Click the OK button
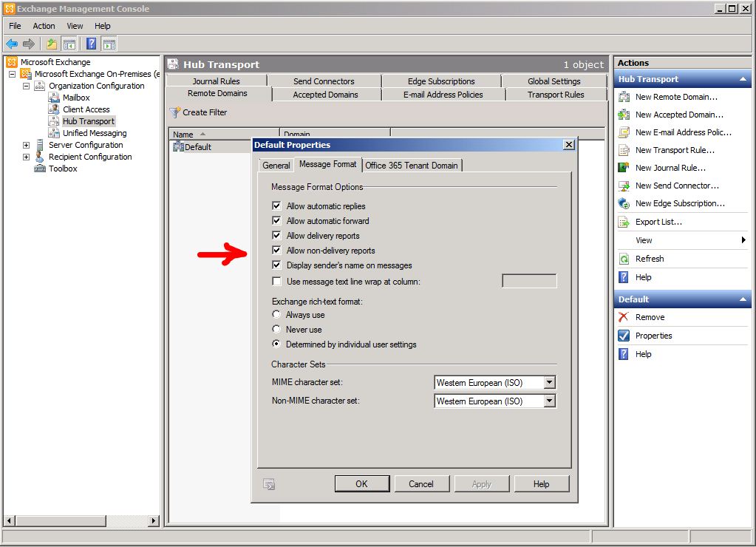Screen dimensions: 756x547 point(361,484)
